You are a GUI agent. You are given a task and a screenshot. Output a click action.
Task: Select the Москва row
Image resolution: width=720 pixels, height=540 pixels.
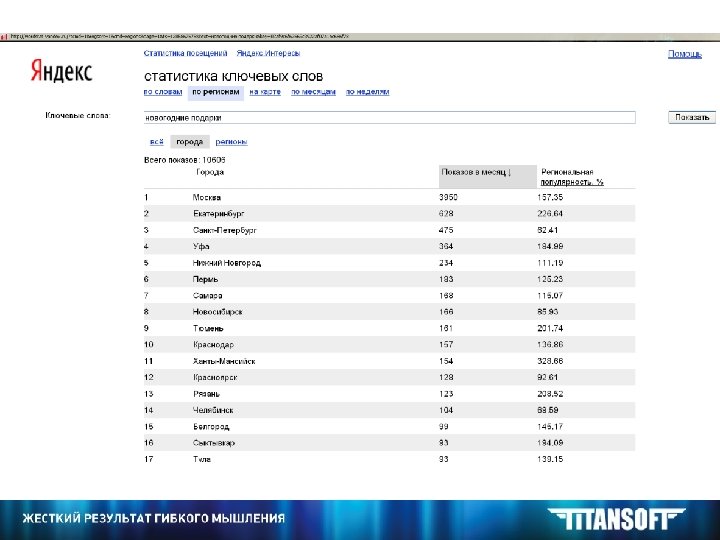[x=389, y=197]
